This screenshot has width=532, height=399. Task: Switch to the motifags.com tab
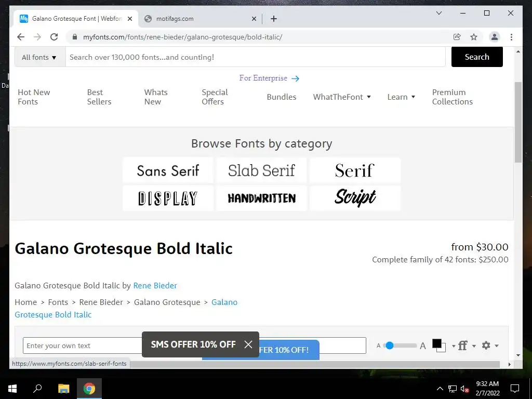(200, 19)
